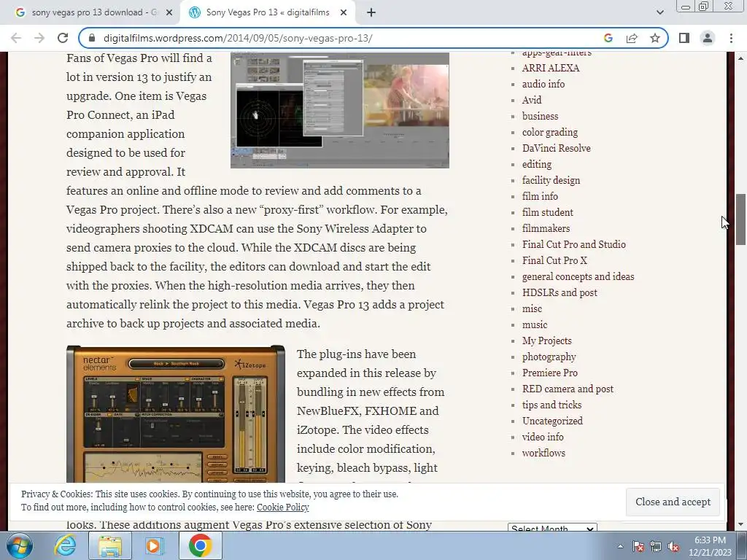Viewport: 747px width, 560px height.
Task: Select the Sony Vegas Pro 13 digitalfilms tab
Action: click(x=267, y=12)
